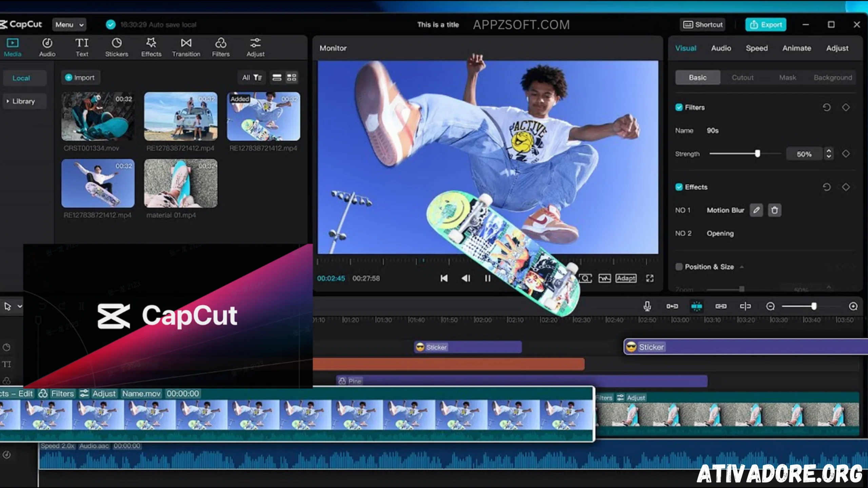
Task: Uncheck the Effects checkbox
Action: (x=679, y=187)
